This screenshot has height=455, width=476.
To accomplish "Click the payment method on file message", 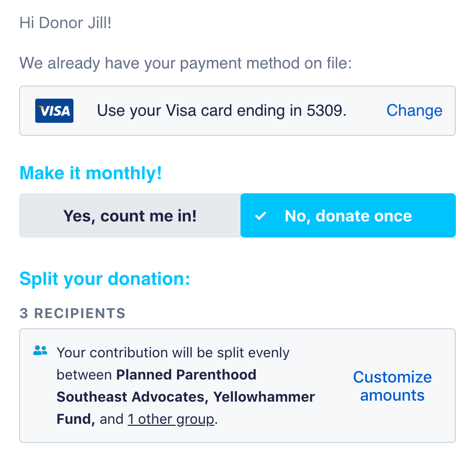I will pos(186,63).
